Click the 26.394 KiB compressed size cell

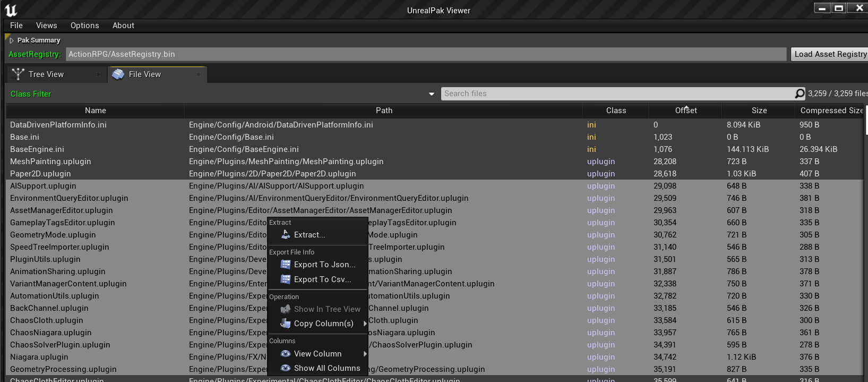tap(818, 149)
